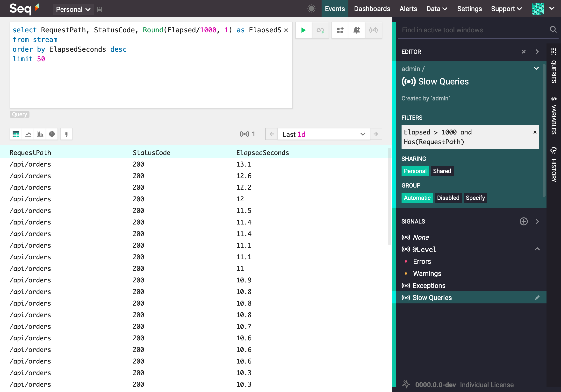Select the bar chart view icon
Image resolution: width=561 pixels, height=392 pixels.
40,134
